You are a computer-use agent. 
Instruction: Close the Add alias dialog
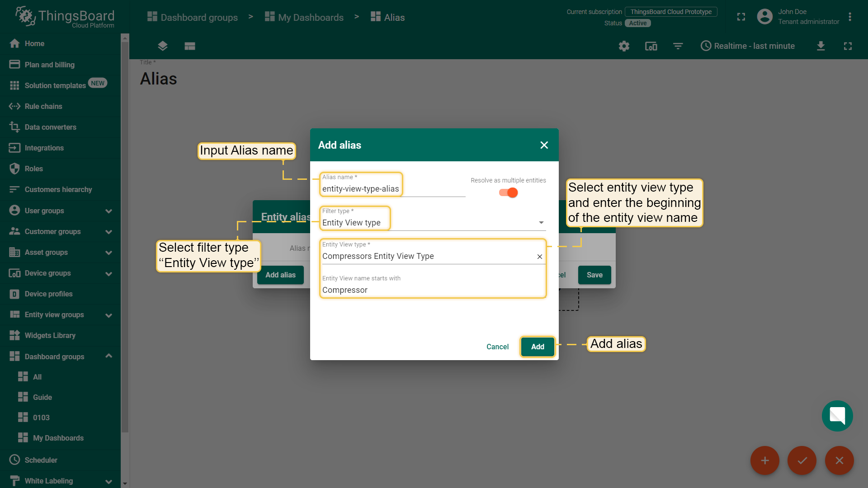pos(544,145)
